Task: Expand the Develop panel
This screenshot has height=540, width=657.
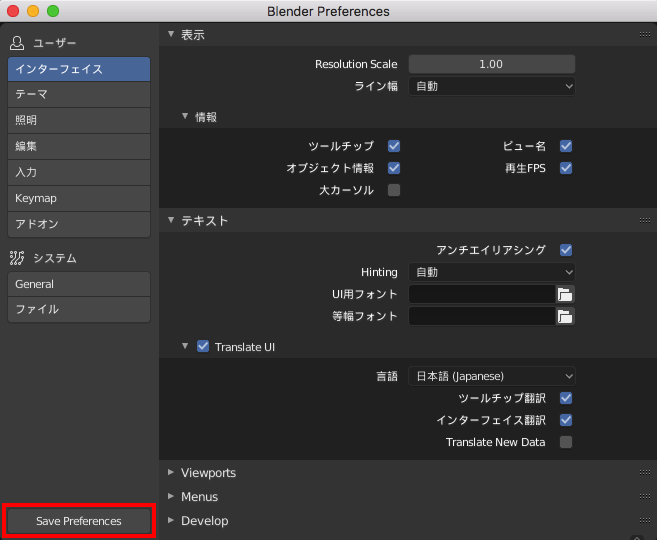Action: click(171, 520)
